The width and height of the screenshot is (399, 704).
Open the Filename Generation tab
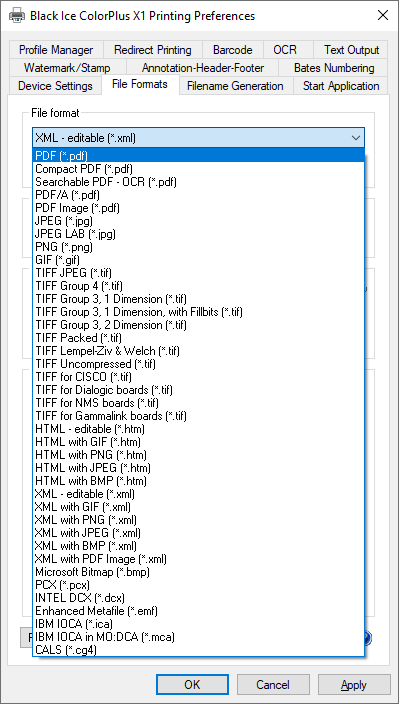tap(235, 86)
